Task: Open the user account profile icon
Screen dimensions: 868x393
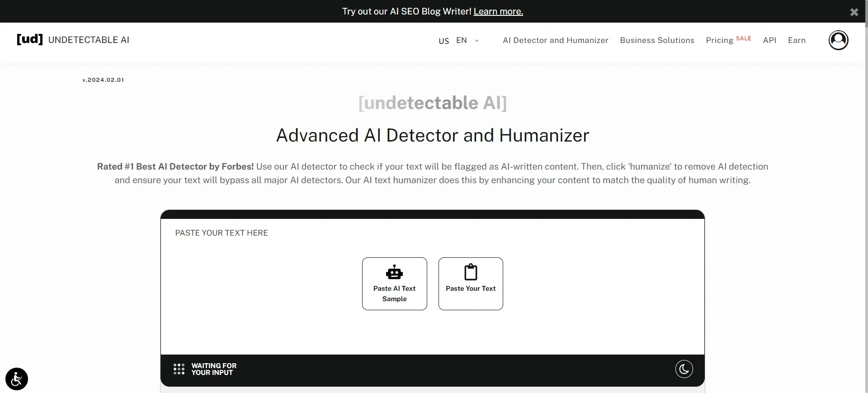Action: pos(838,40)
